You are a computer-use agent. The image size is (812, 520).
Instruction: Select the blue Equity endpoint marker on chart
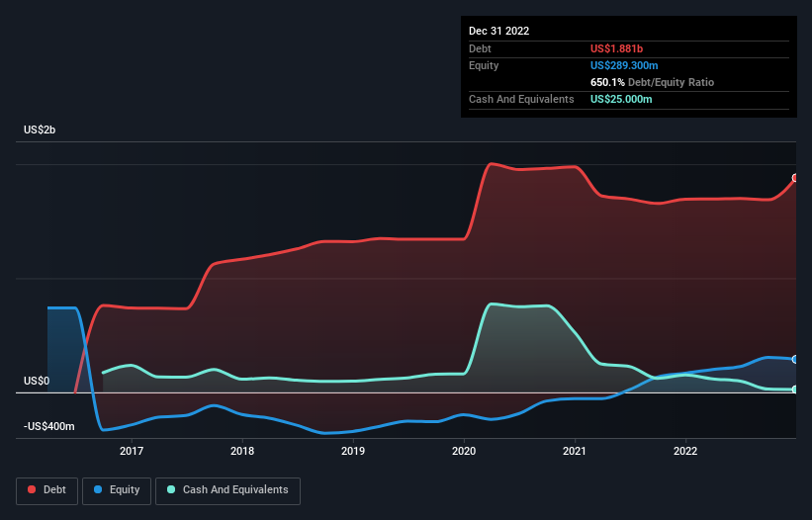pos(795,359)
